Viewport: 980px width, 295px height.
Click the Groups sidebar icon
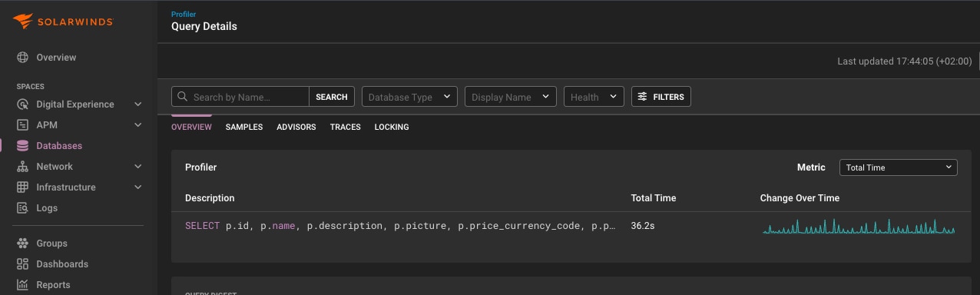coord(22,244)
